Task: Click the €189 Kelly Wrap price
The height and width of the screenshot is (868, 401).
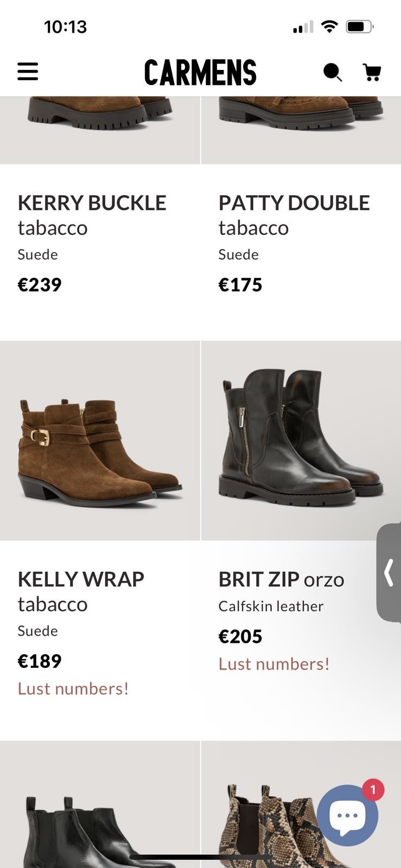Action: [40, 661]
